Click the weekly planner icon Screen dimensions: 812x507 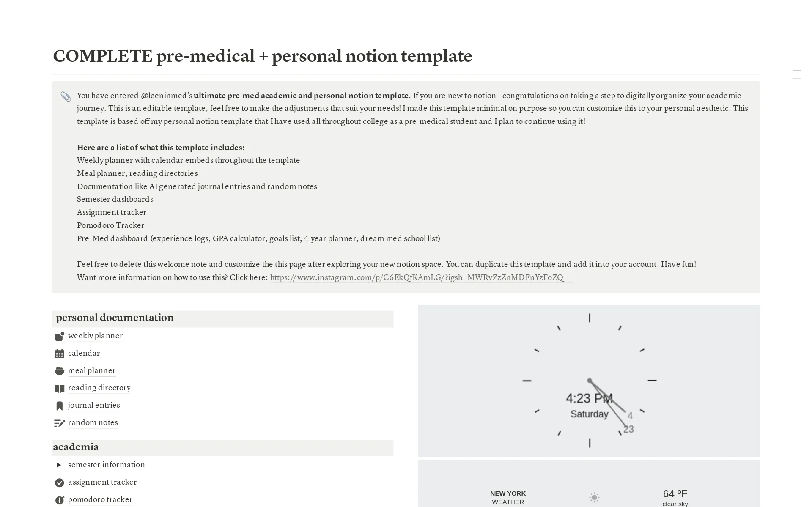pyautogui.click(x=59, y=336)
